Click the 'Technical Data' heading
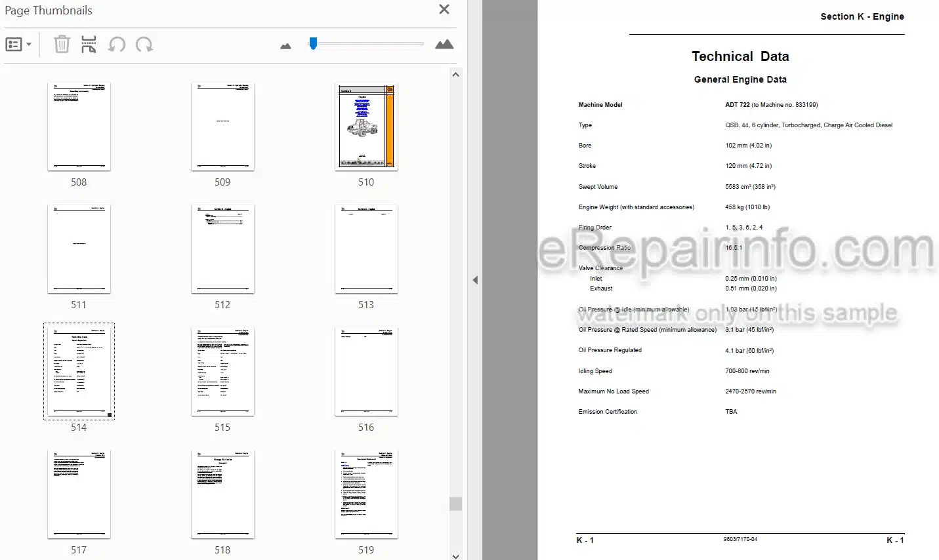The height and width of the screenshot is (560, 939). click(740, 56)
